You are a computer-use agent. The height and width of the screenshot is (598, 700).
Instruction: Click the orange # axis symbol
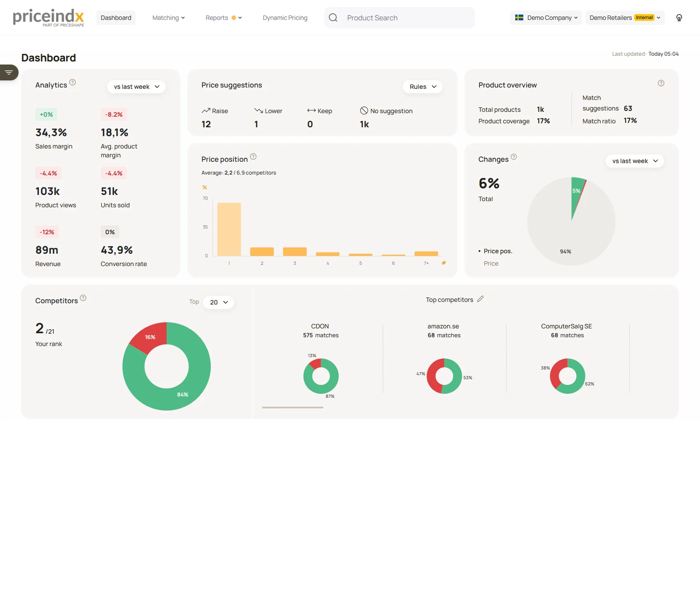pyautogui.click(x=444, y=263)
